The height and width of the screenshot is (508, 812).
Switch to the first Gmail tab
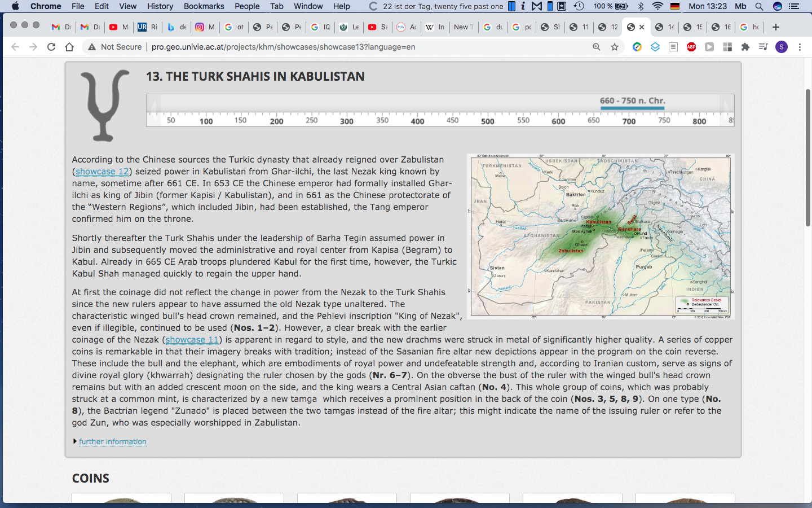[x=61, y=27]
